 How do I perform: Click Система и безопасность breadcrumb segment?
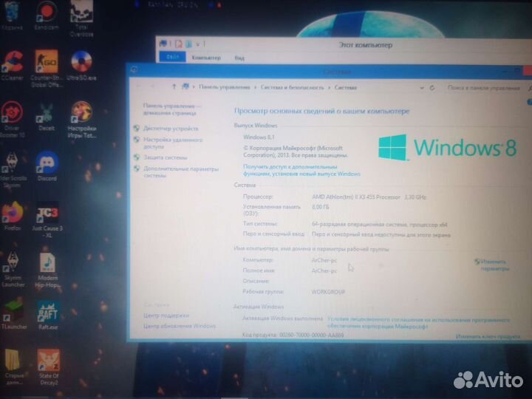(292, 87)
